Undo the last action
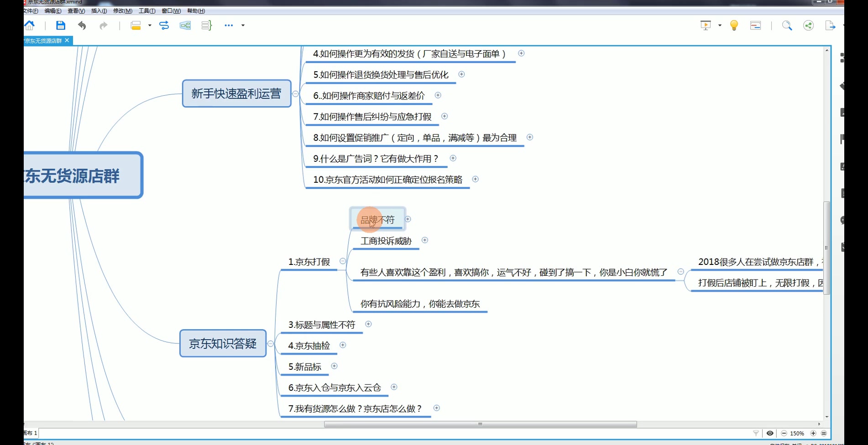 [82, 26]
